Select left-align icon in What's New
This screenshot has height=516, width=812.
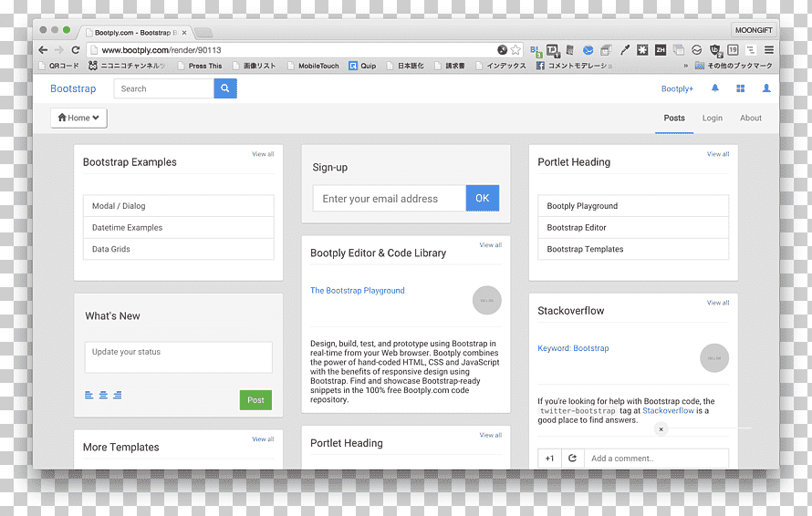[x=89, y=395]
